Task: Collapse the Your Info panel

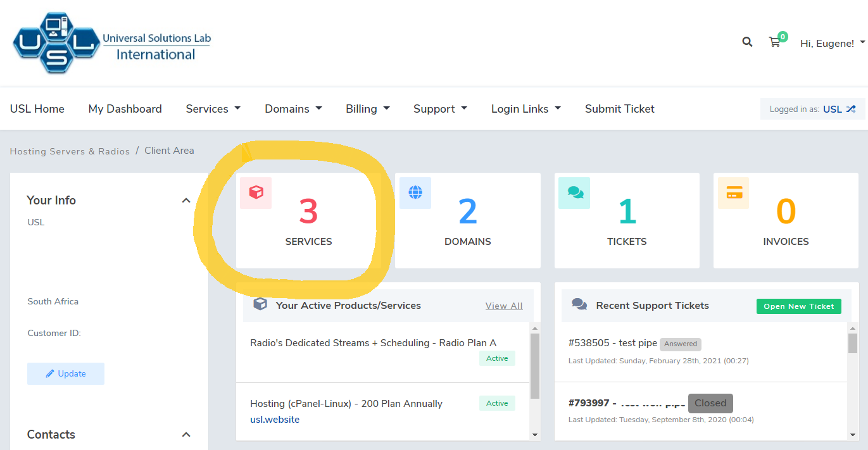Action: (186, 201)
